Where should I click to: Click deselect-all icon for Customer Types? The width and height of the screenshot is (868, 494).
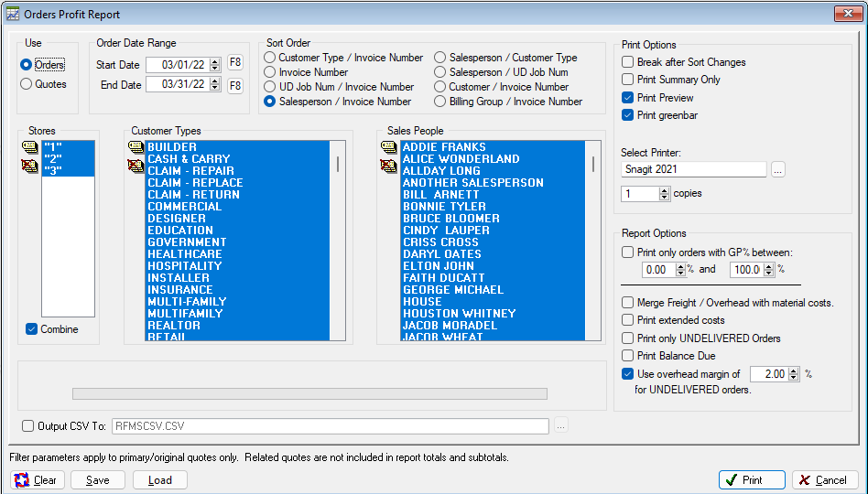coord(136,166)
